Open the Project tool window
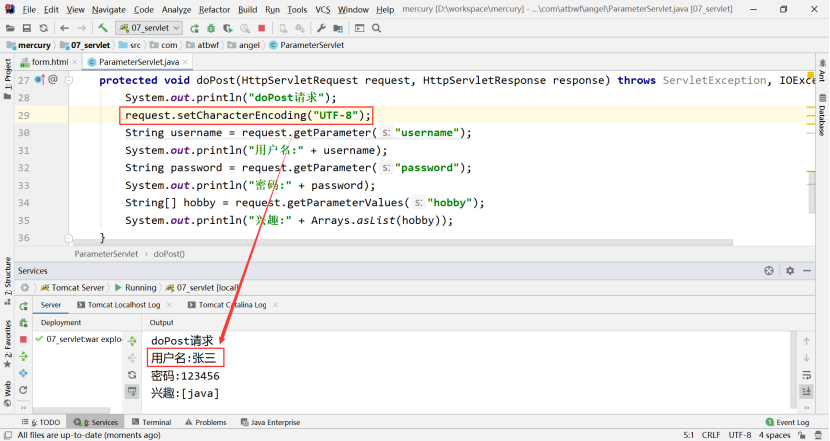Screen dimensions: 830x441 (x=7, y=78)
